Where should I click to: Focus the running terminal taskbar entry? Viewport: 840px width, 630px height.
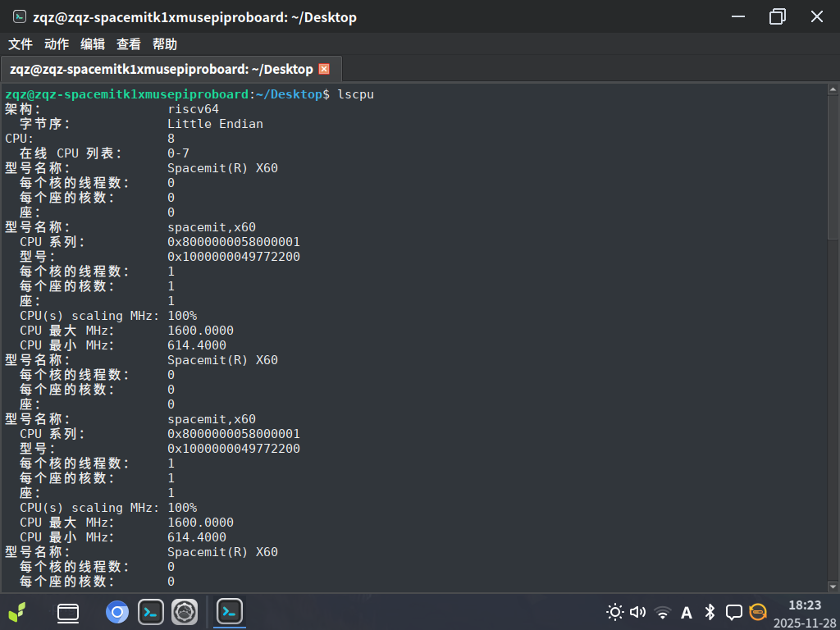coord(230,611)
